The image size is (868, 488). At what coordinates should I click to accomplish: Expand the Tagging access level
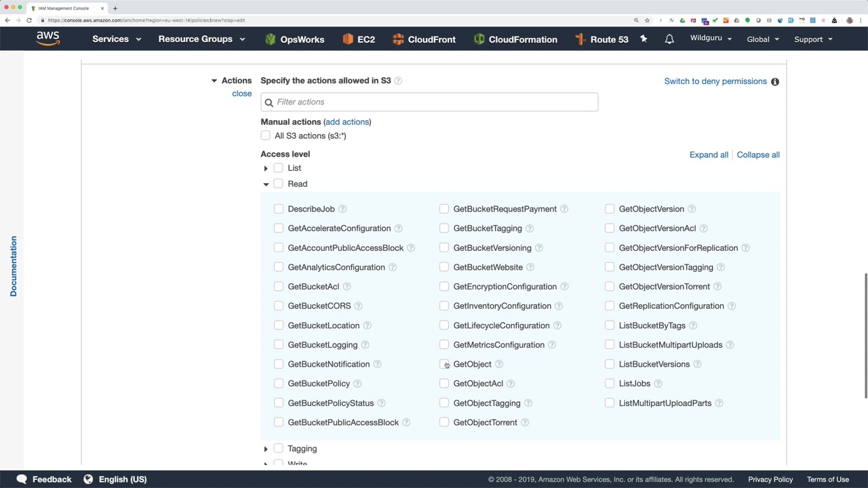tap(266, 449)
